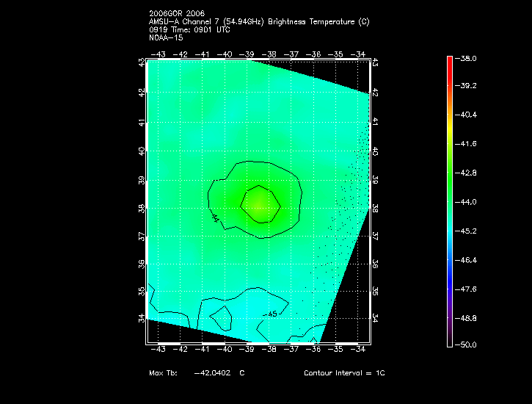Click the 43 latitude label on the left axis
532x404 pixels.
pyautogui.click(x=142, y=63)
